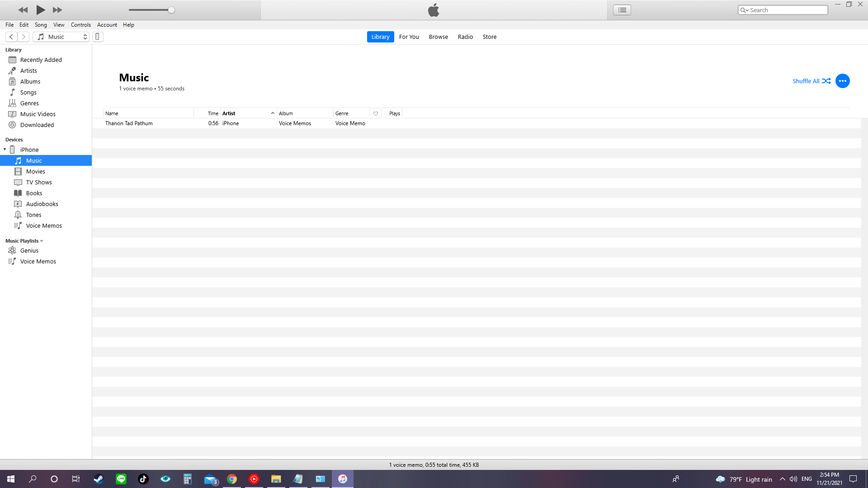Select the iPhone device entry
The height and width of the screenshot is (488, 868).
click(x=29, y=150)
